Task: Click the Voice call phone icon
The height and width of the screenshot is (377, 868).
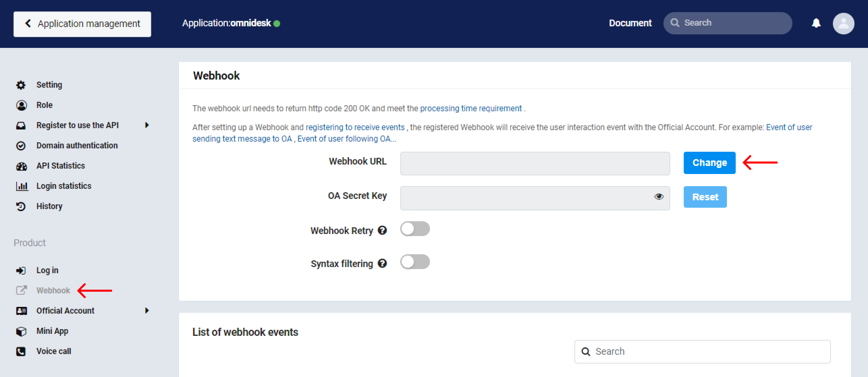Action: coord(21,351)
